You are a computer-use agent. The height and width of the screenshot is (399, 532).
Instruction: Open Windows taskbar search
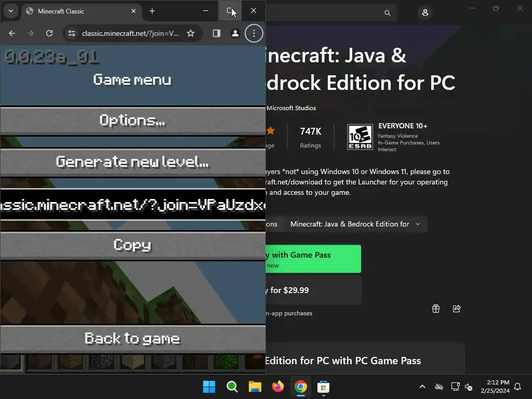(x=232, y=387)
